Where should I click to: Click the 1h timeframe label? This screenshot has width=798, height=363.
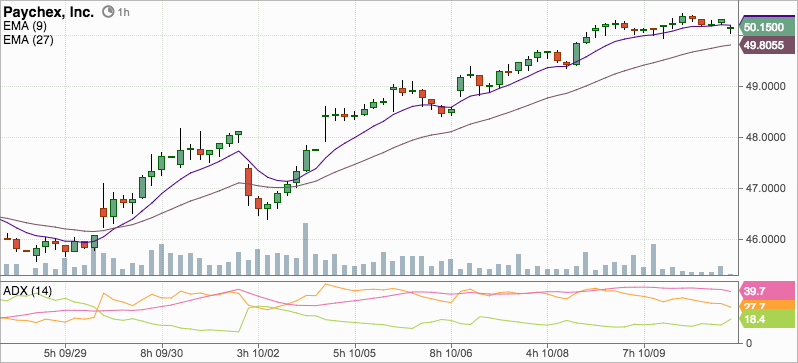pos(123,12)
